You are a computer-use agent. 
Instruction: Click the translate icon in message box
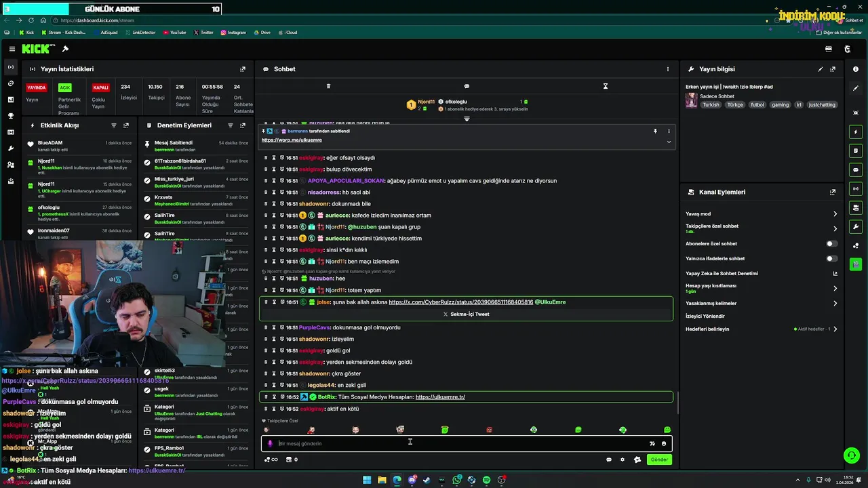[x=652, y=443]
